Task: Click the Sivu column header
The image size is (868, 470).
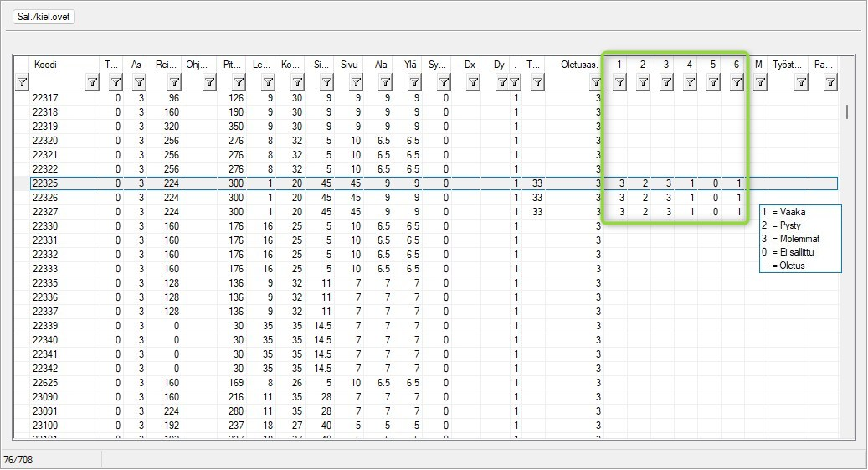Action: [x=349, y=65]
